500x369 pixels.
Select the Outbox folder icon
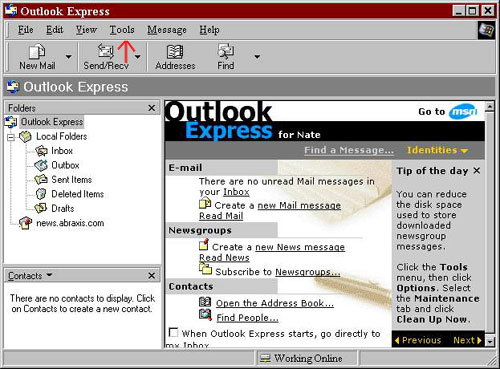click(41, 165)
